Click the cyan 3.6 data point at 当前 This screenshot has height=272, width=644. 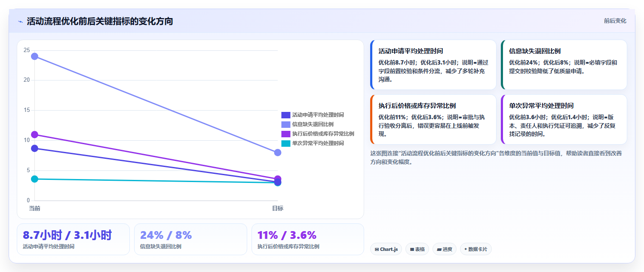coord(35,179)
